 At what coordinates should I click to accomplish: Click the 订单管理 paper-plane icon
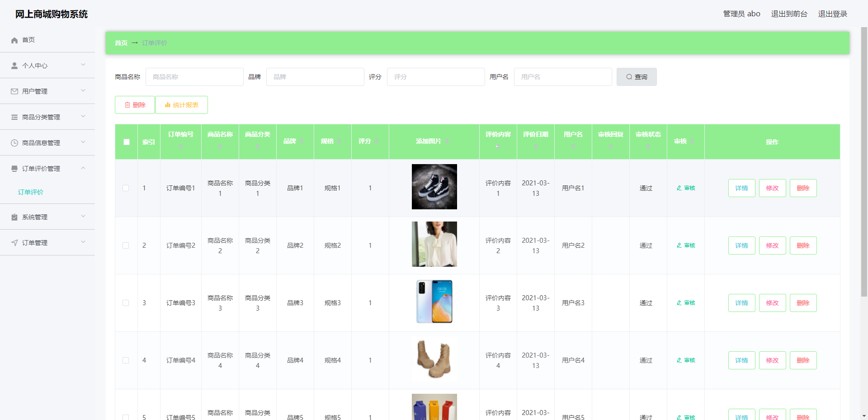(x=14, y=243)
